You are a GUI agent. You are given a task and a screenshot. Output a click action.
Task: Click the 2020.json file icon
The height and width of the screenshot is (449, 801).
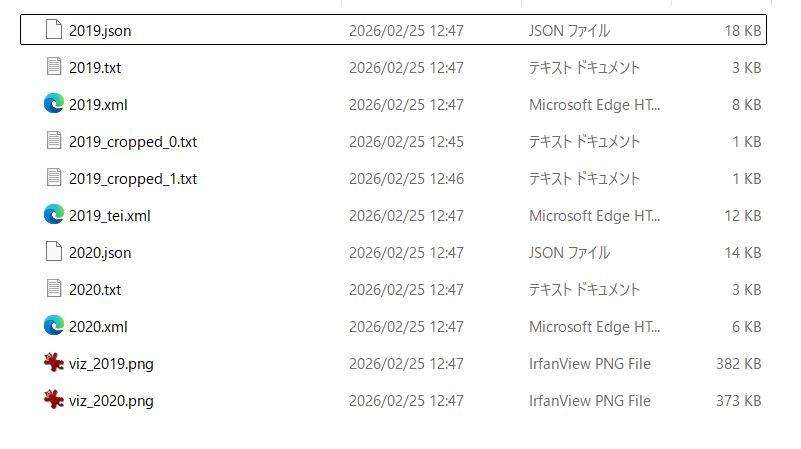click(x=54, y=252)
